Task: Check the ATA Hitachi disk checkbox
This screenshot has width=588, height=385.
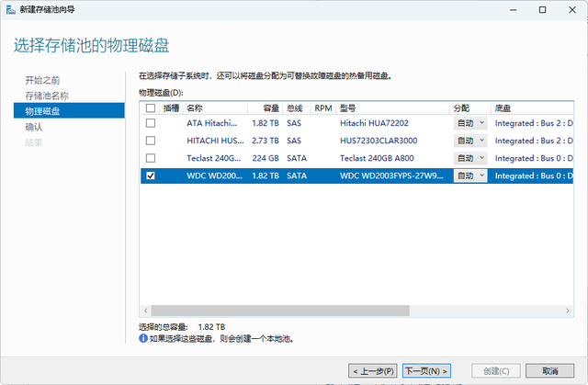Action: click(151, 123)
